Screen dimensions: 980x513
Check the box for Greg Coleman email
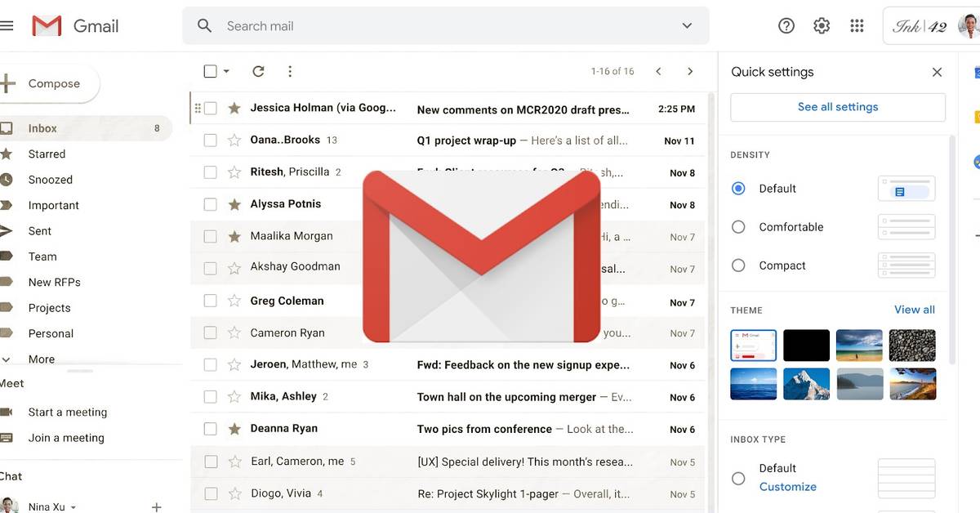(x=210, y=301)
